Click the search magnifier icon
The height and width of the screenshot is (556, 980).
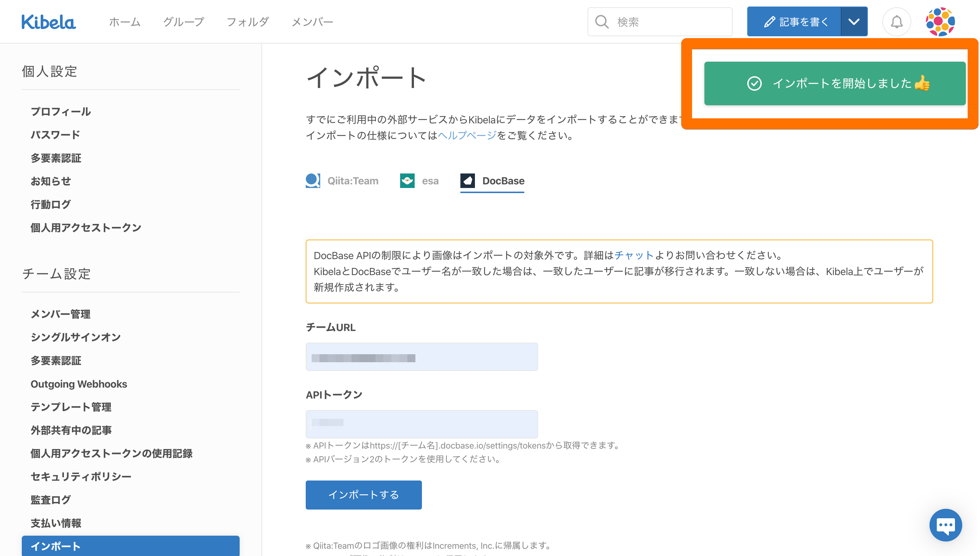tap(602, 22)
